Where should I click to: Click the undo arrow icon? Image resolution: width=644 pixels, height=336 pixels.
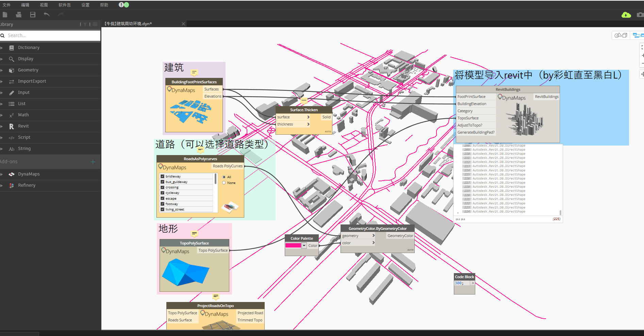47,15
